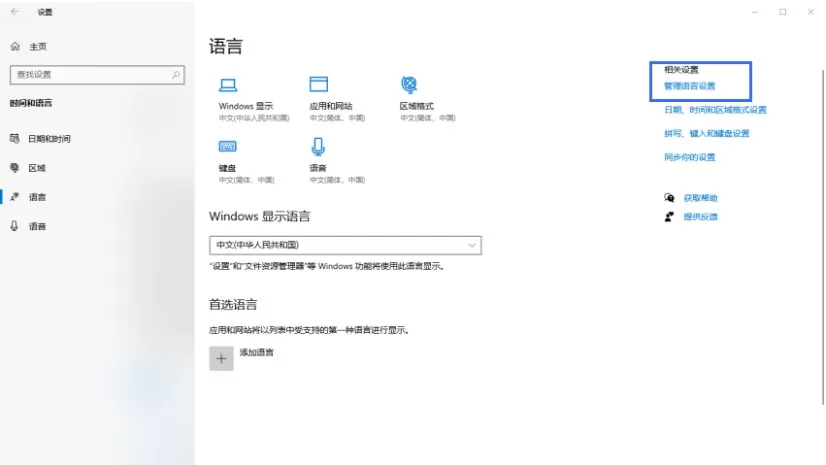
Task: Open the 键盘 keyboard icon tile
Action: pyautogui.click(x=228, y=146)
